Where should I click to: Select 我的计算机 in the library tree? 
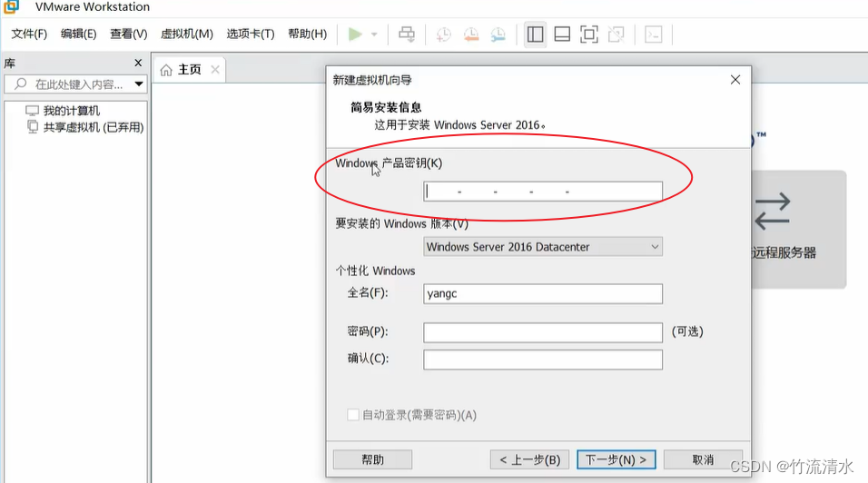tap(72, 111)
